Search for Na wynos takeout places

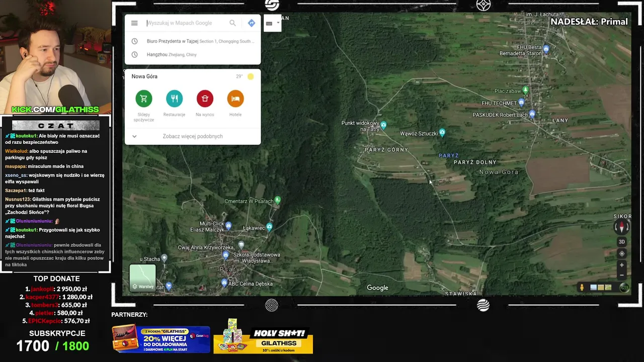pos(205,99)
